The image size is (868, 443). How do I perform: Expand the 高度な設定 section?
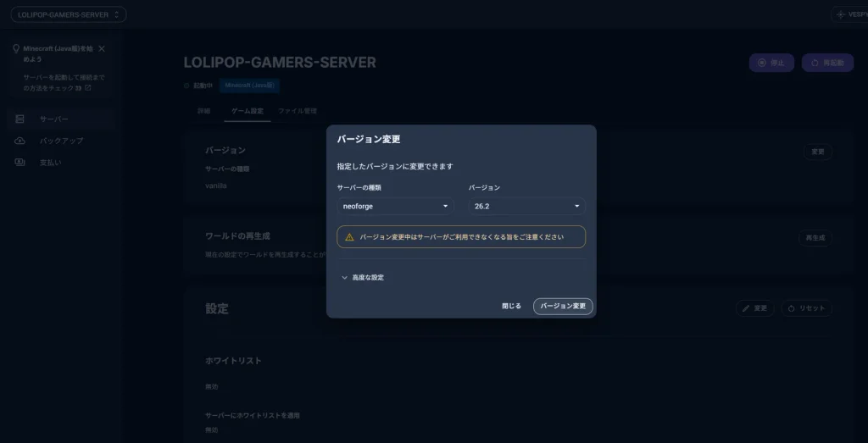[x=363, y=278]
